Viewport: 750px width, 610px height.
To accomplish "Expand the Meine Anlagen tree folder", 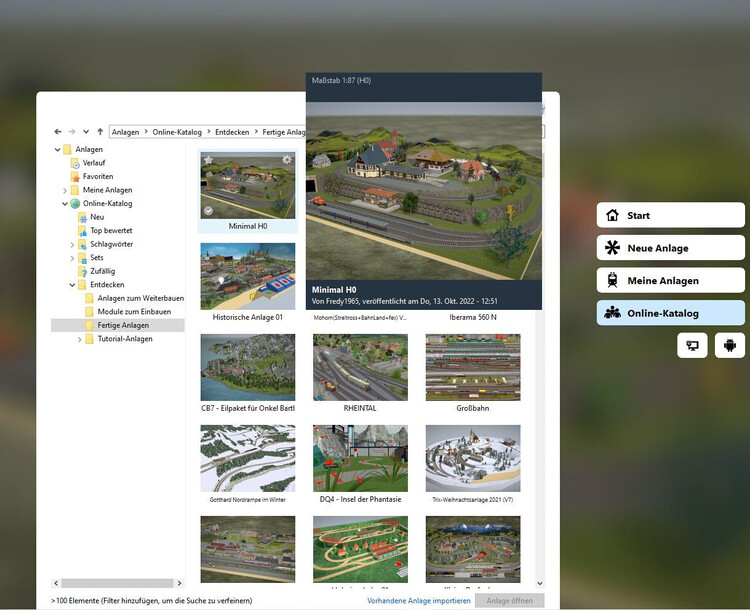I will click(x=65, y=190).
